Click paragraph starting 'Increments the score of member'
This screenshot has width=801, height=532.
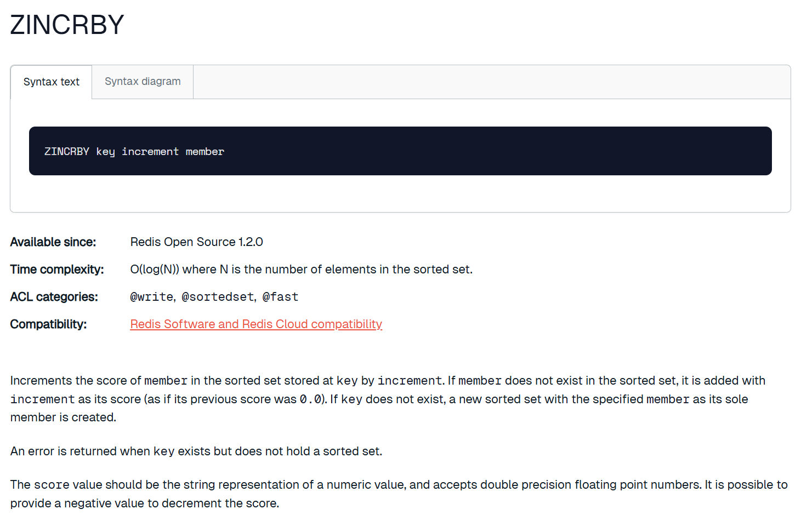[388, 399]
